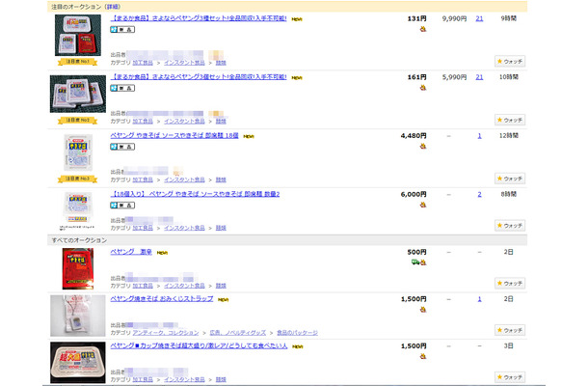The image size is (588, 386).
Task: Watch the 500円 ペヤング 激辛 listing
Action: (510, 283)
